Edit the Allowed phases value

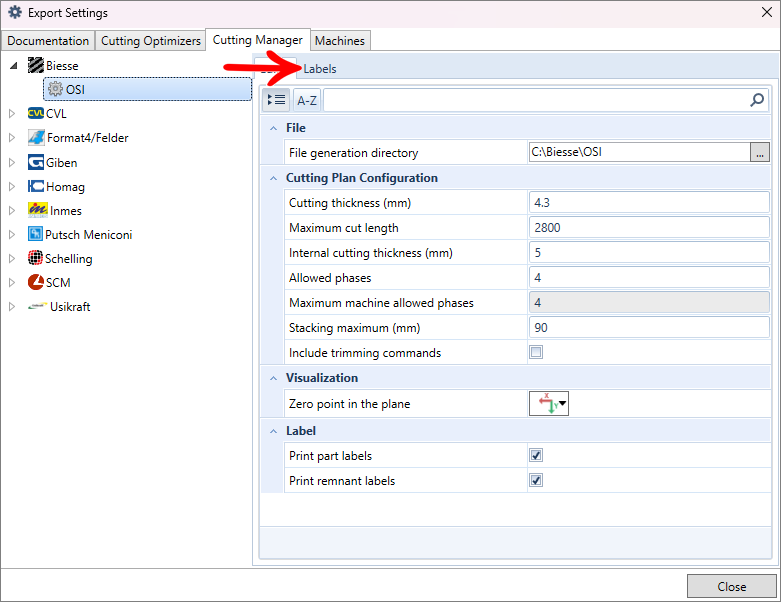[x=649, y=277]
